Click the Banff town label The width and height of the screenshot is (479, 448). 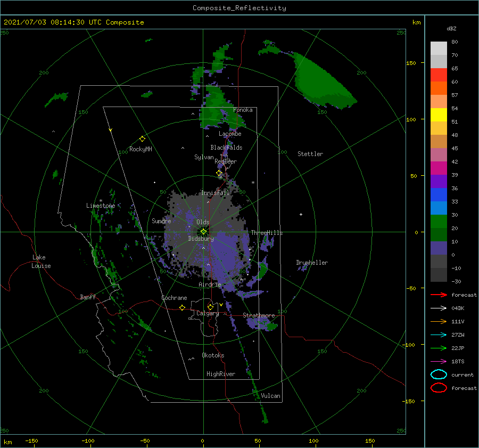point(88,297)
